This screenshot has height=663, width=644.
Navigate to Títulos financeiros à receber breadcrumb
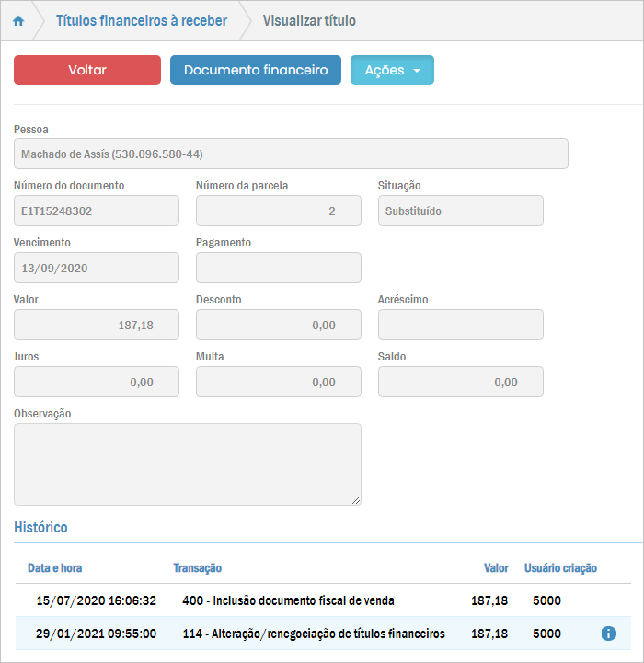tap(142, 20)
